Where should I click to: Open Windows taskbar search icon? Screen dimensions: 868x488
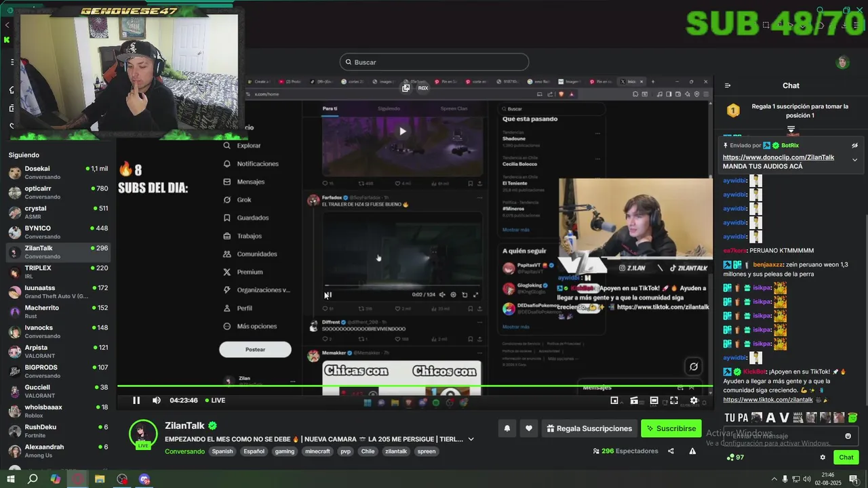coord(33,479)
